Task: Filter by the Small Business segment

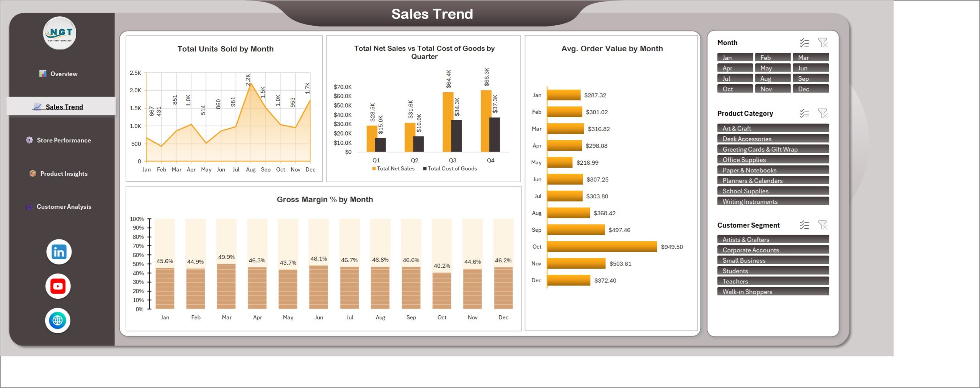Action: [x=773, y=260]
